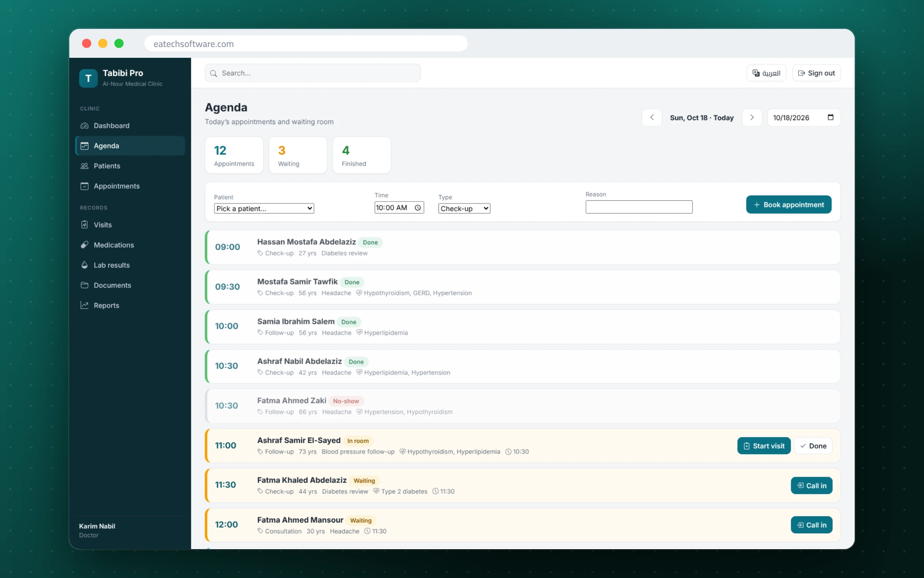Click Samia Ibrahim Salem's name
Screen dimensions: 924x578
click(x=296, y=321)
